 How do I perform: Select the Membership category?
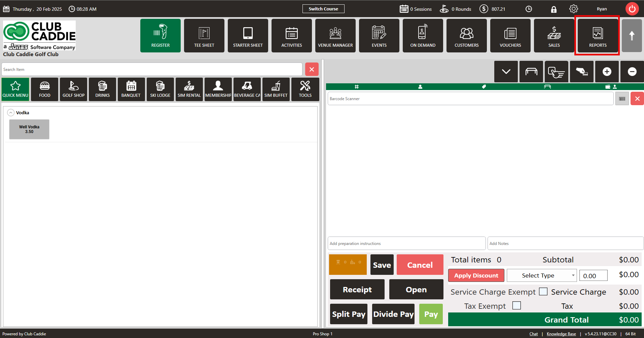218,89
